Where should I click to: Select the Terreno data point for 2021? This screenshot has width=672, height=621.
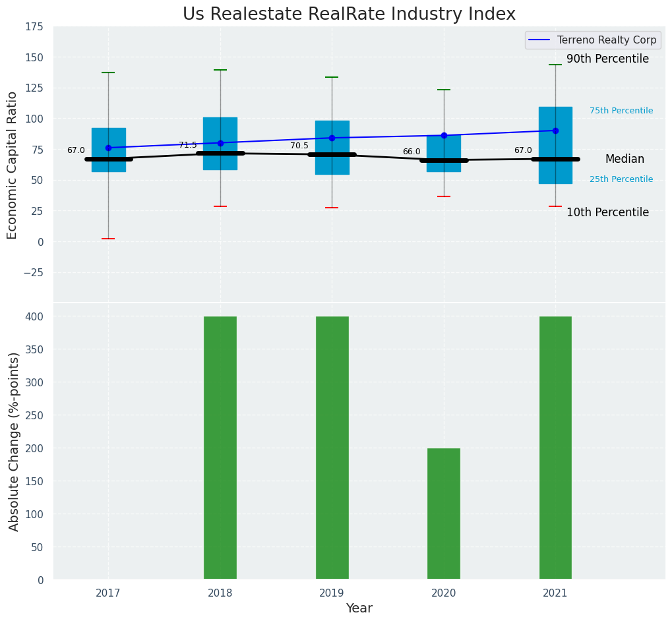(555, 131)
